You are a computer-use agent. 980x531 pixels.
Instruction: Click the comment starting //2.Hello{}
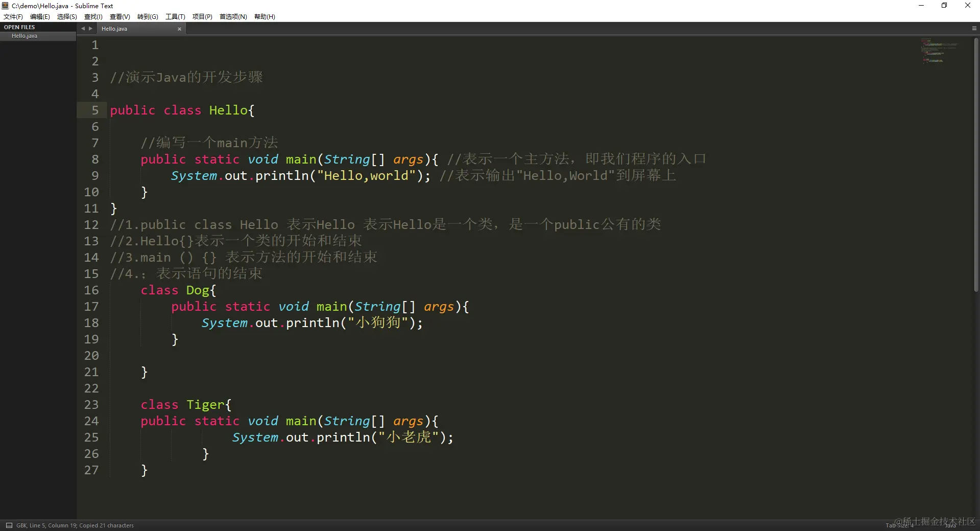pyautogui.click(x=236, y=241)
